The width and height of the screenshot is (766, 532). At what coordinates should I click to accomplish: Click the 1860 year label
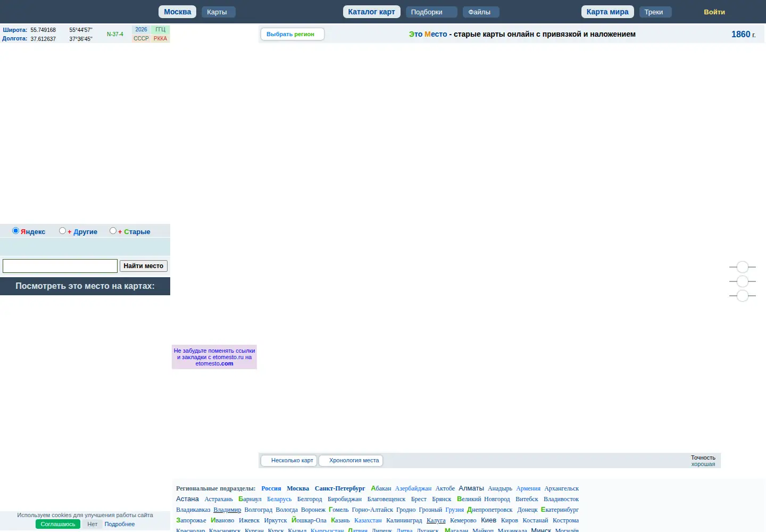pyautogui.click(x=743, y=34)
